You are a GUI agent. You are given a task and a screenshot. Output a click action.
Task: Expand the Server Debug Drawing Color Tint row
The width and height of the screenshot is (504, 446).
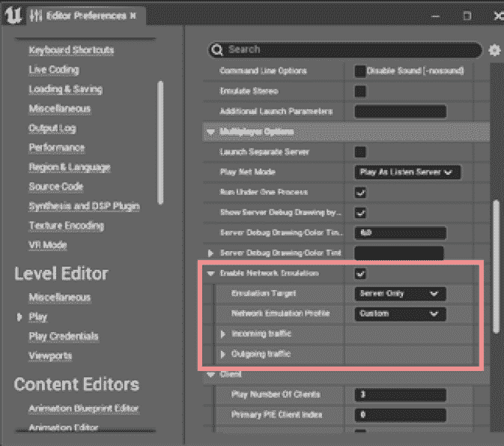(210, 253)
